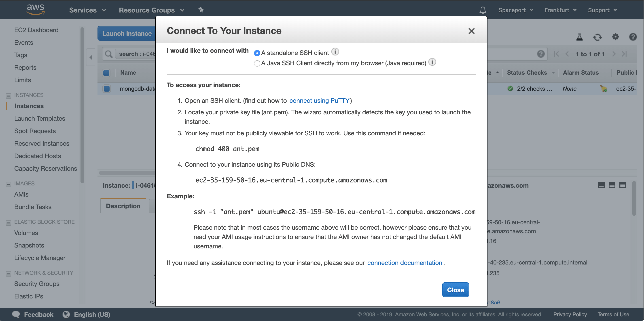Open the settings gear icon
The height and width of the screenshot is (321, 644).
point(615,37)
